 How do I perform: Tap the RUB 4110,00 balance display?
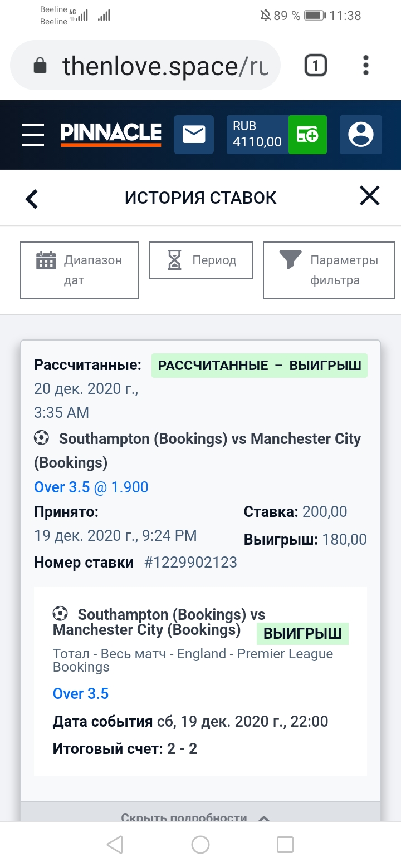257,135
